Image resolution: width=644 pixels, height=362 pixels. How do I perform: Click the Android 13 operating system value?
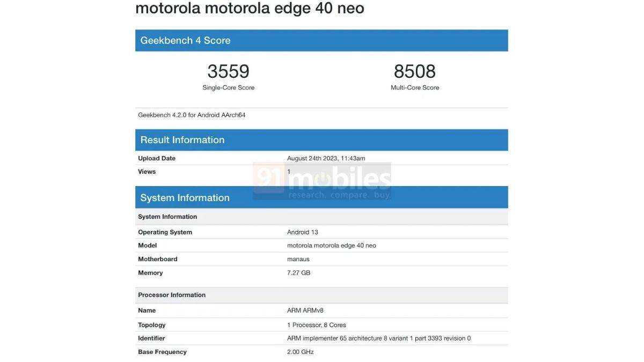[303, 232]
